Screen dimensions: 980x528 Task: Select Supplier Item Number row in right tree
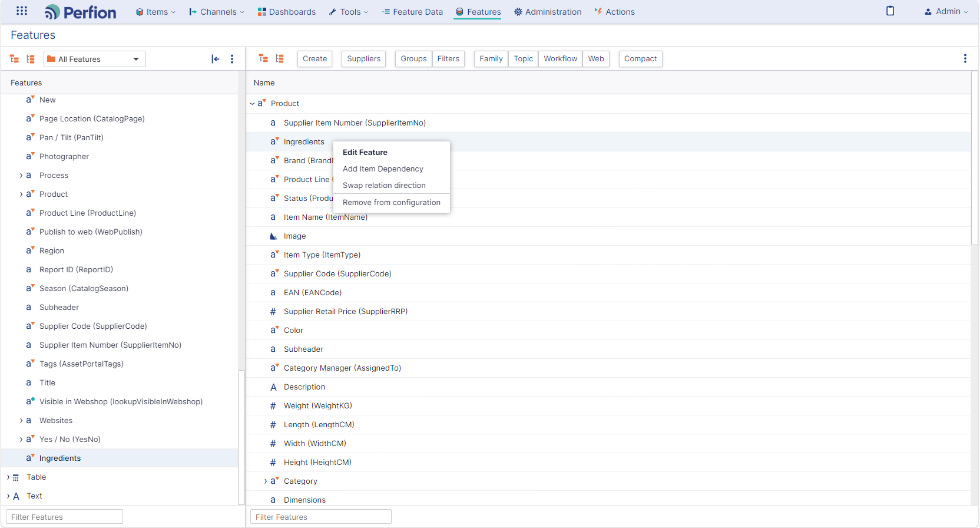click(x=608, y=123)
